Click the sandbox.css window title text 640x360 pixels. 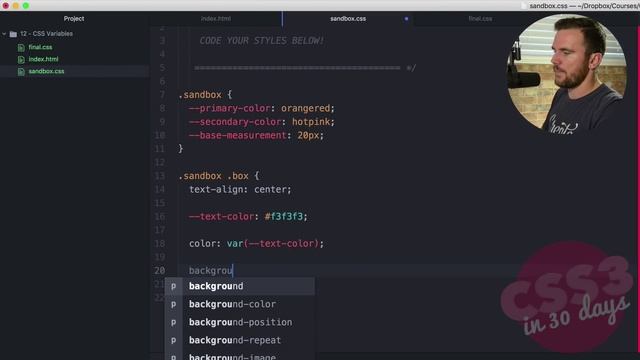tap(584, 6)
